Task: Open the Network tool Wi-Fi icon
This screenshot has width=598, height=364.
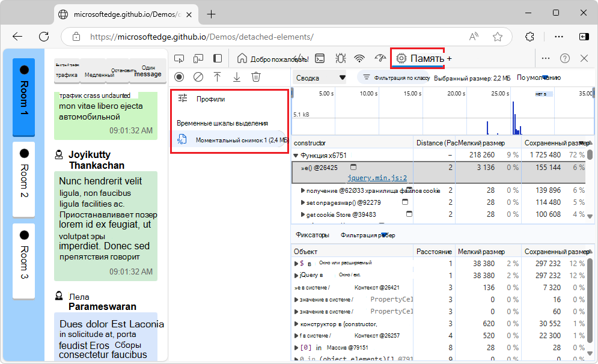Action: pyautogui.click(x=359, y=58)
